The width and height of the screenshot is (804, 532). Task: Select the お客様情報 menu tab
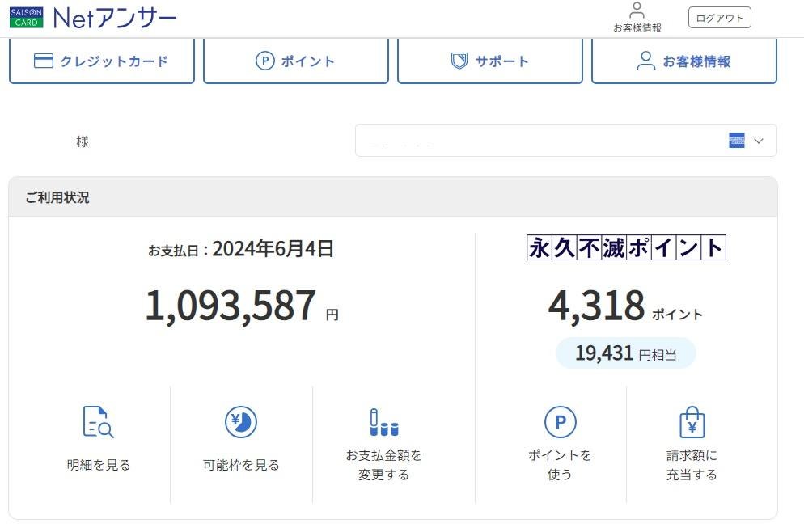[684, 61]
